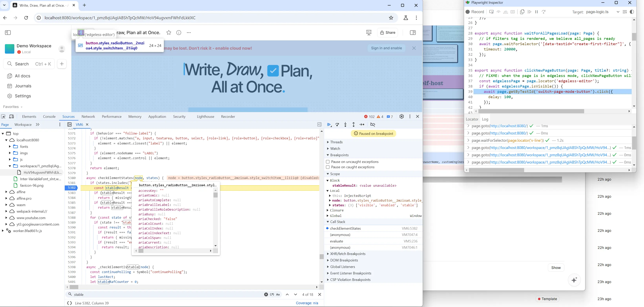Image resolution: width=644 pixels, height=307 pixels.
Task: Click the Step over debugger icon
Action: click(337, 124)
